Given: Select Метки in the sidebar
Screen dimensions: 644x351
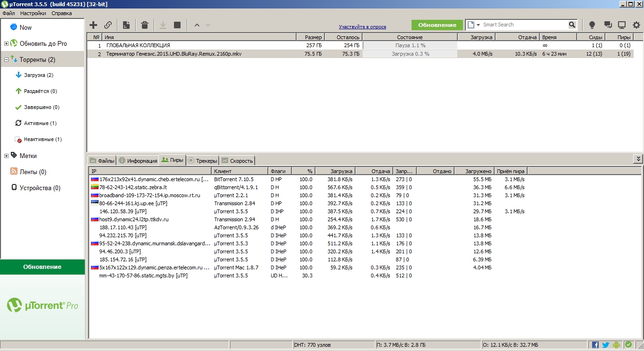Looking at the screenshot, I should pyautogui.click(x=28, y=156).
